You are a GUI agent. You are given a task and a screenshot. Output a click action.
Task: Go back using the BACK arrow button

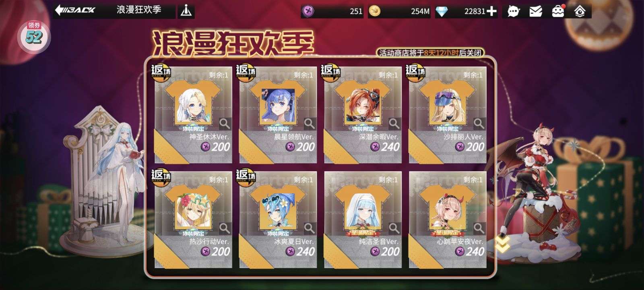75,10
